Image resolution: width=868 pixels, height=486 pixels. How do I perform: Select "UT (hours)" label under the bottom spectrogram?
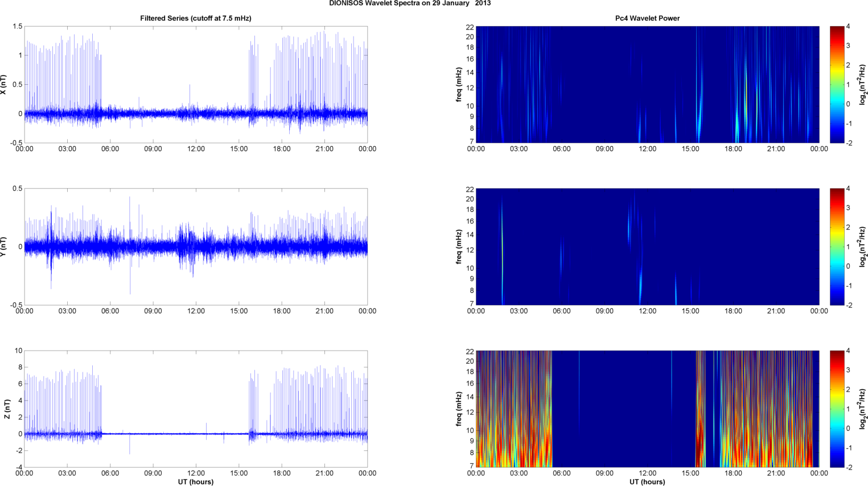647,482
